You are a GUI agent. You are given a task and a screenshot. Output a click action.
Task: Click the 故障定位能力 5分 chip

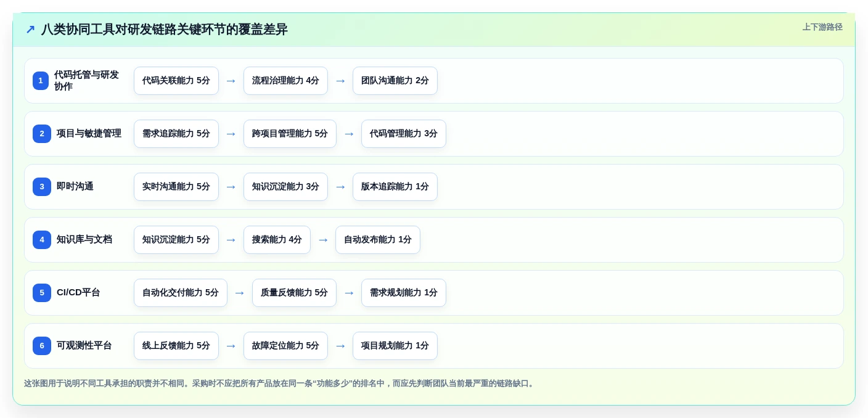coord(285,346)
